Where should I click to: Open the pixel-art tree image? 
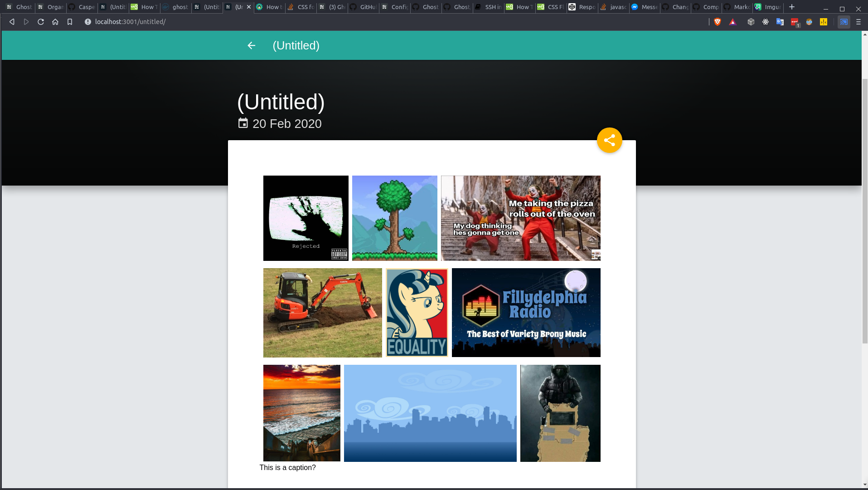(395, 218)
